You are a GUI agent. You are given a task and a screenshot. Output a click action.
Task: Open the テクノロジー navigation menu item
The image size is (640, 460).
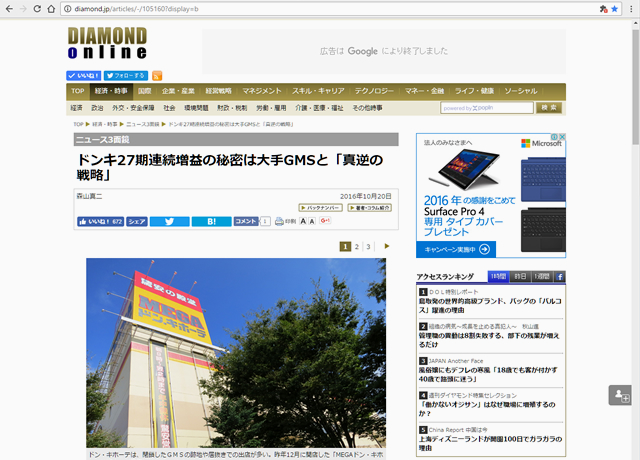pos(374,91)
